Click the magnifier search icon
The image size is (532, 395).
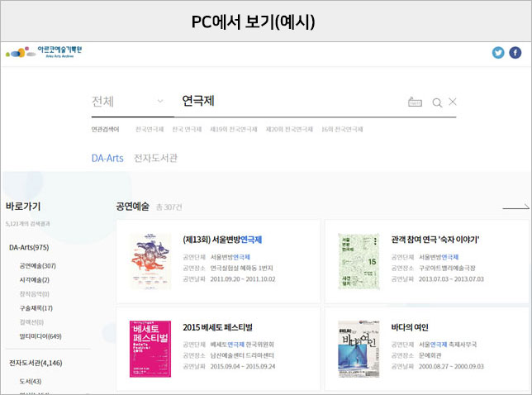pyautogui.click(x=437, y=102)
